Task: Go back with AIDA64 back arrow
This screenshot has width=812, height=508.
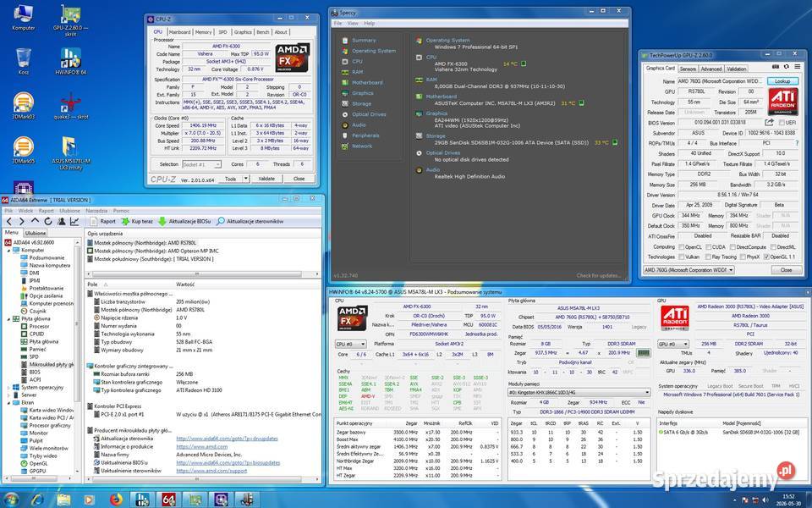Action: 8,221
